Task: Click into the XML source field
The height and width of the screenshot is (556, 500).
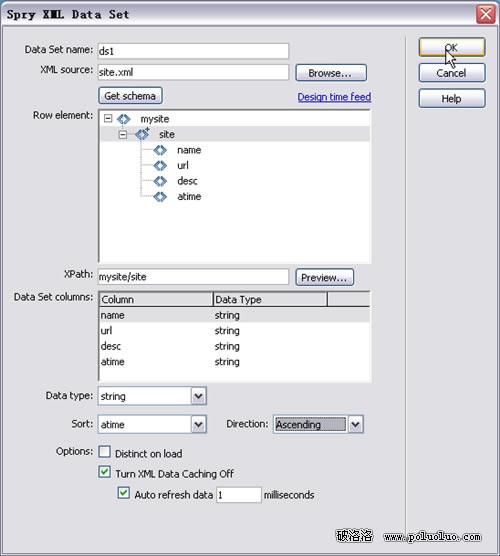Action: (193, 72)
